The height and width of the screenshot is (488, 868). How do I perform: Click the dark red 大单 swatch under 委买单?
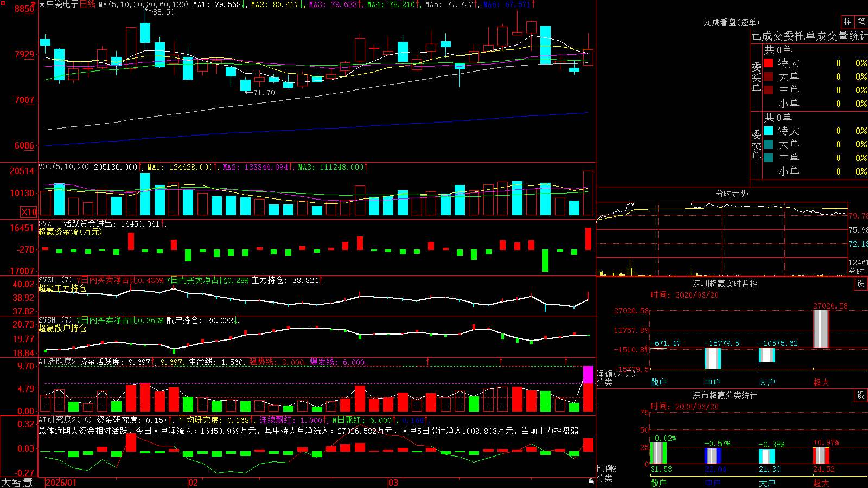coord(768,76)
